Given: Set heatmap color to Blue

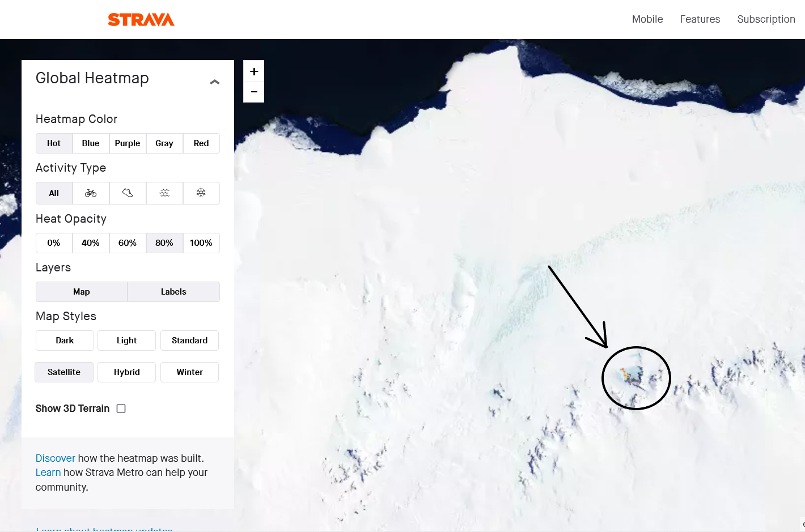Looking at the screenshot, I should [x=91, y=143].
